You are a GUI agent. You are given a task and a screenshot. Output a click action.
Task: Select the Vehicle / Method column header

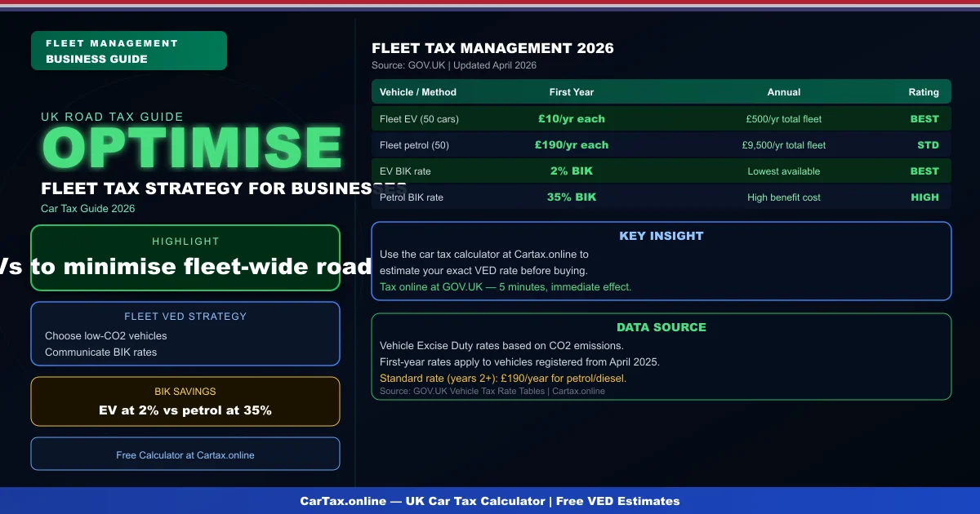(x=417, y=92)
